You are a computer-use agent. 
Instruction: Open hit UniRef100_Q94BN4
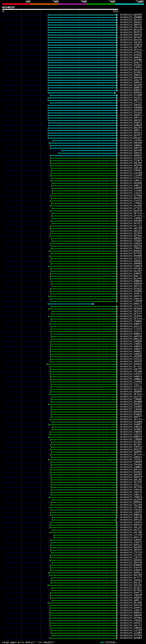131,17
